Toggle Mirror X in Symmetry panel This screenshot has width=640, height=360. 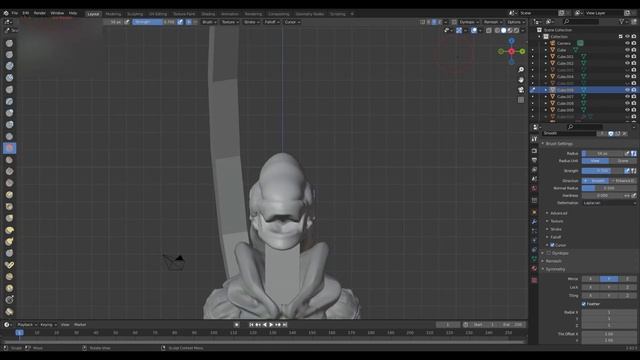click(591, 279)
